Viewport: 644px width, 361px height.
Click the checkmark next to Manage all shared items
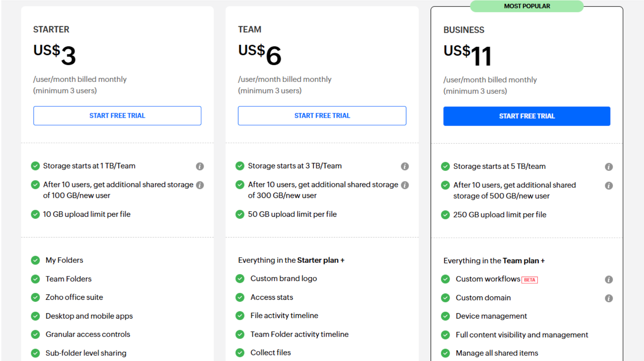point(445,353)
